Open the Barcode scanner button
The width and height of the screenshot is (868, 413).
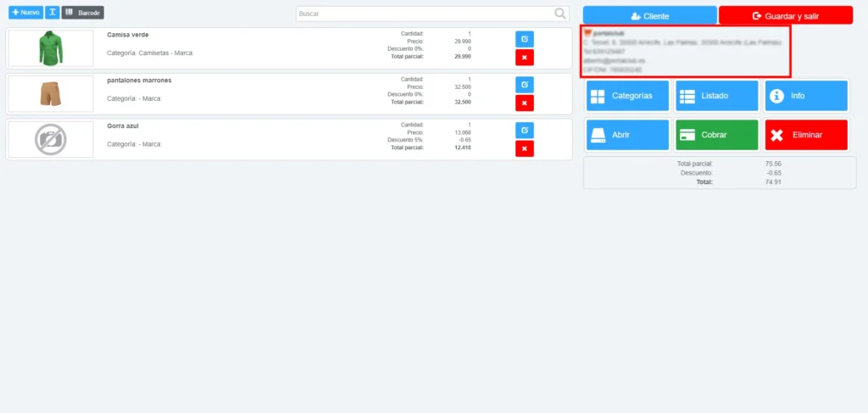[82, 12]
